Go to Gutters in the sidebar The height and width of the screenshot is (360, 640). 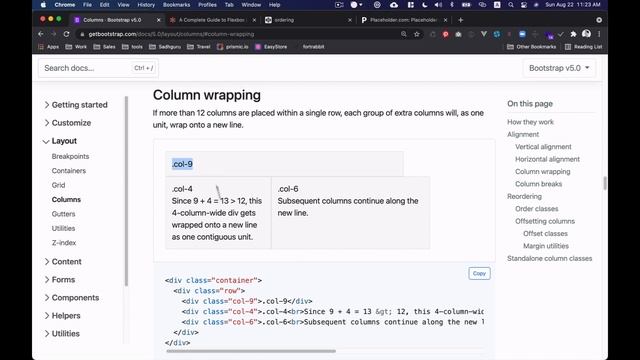63,214
